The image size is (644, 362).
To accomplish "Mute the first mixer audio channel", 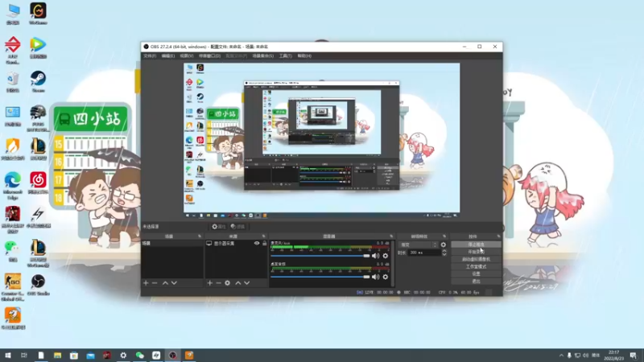I will click(375, 256).
